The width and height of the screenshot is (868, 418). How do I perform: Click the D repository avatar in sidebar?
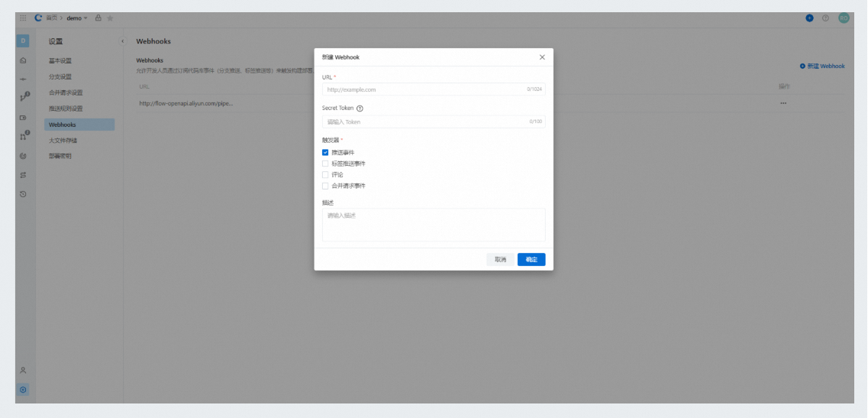[23, 41]
